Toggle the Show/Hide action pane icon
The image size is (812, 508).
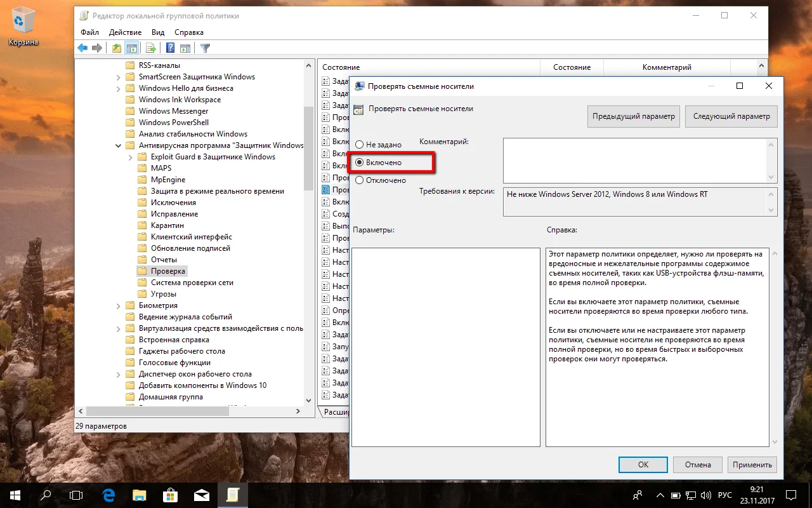coord(185,48)
